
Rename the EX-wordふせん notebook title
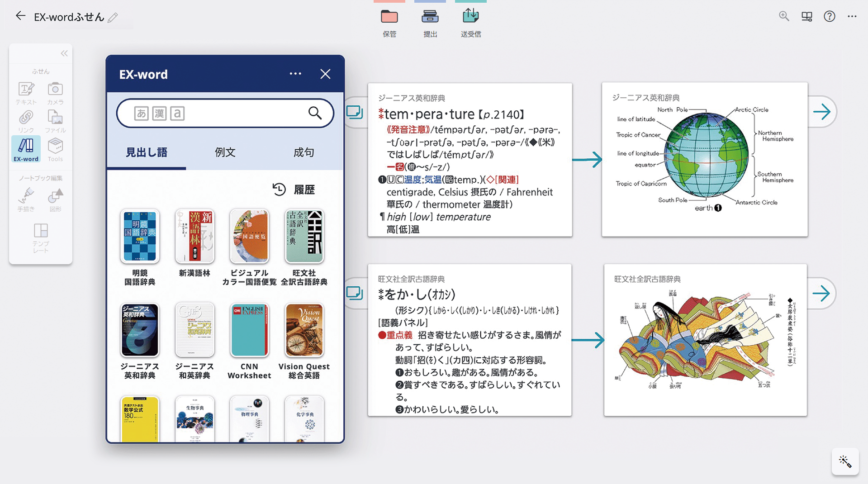(x=113, y=18)
